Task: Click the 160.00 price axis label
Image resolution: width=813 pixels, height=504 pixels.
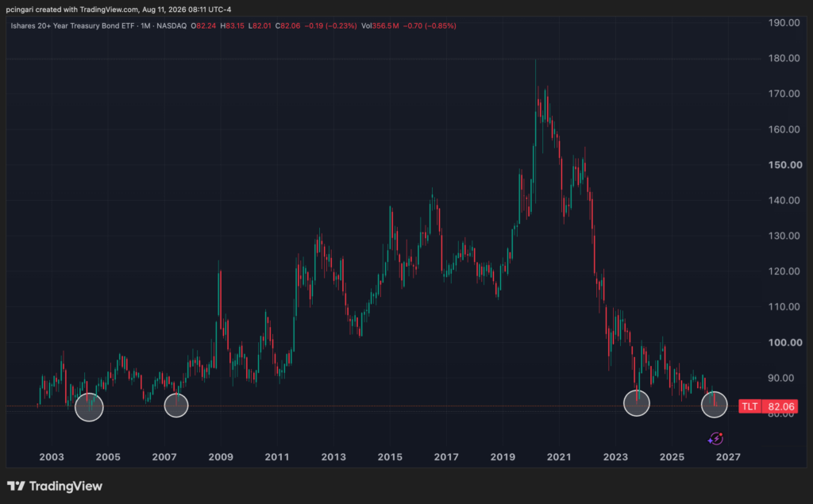Action: point(784,129)
